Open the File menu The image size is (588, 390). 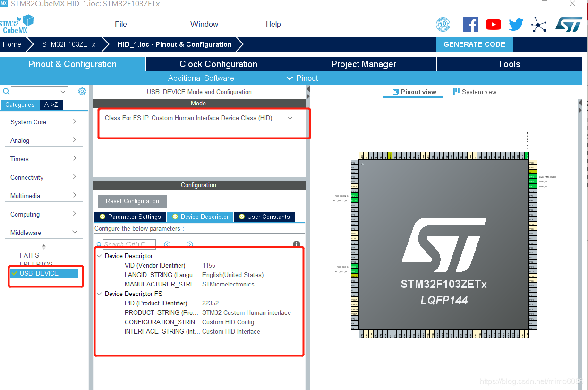[x=121, y=25]
